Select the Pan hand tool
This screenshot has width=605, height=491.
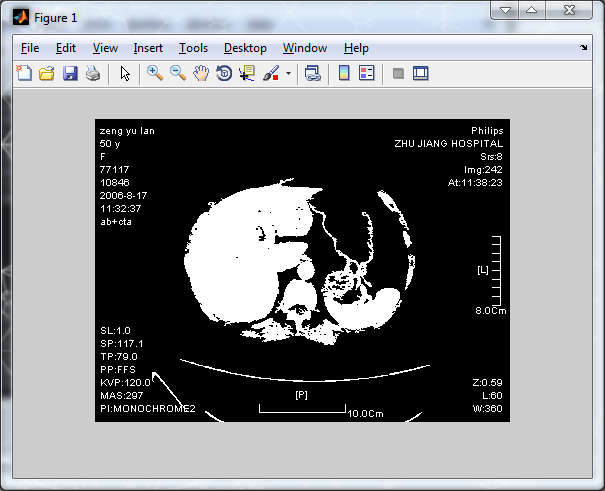tap(201, 73)
